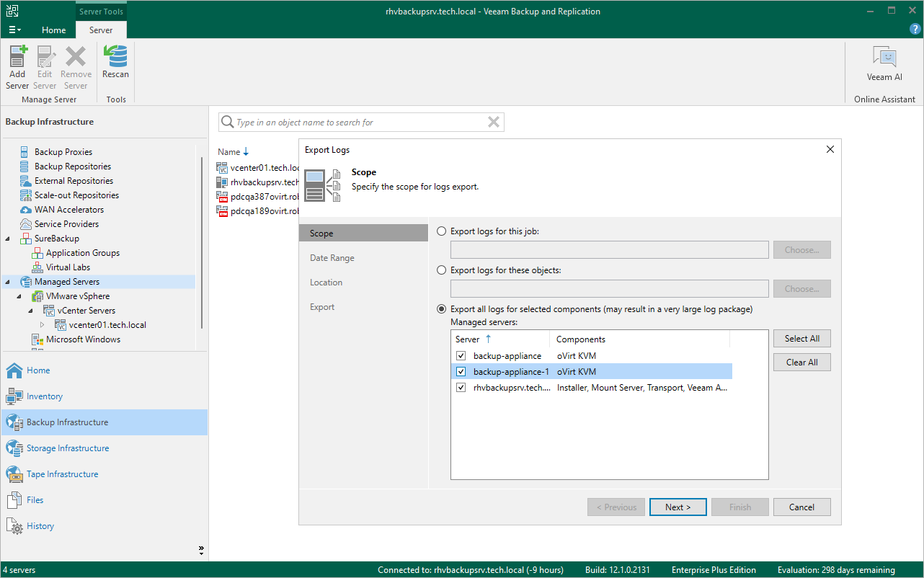Image resolution: width=924 pixels, height=578 pixels.
Task: Click the object name search field
Action: click(360, 123)
